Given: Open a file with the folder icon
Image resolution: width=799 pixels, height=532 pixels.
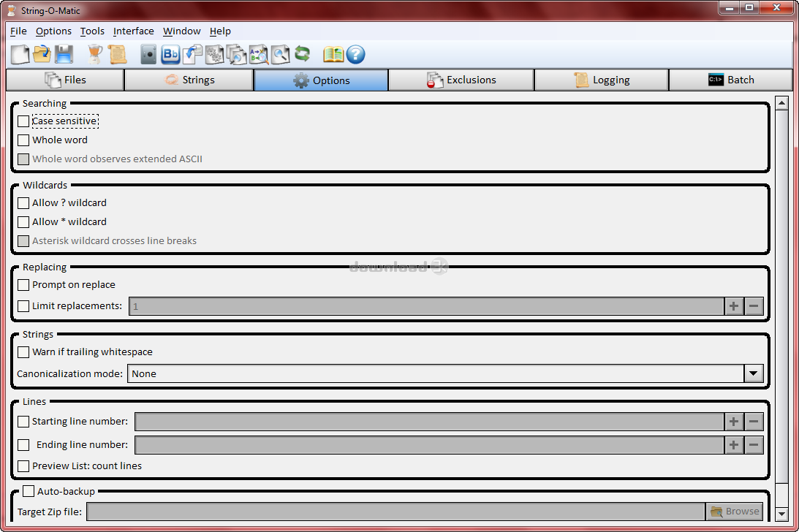Looking at the screenshot, I should coord(42,54).
